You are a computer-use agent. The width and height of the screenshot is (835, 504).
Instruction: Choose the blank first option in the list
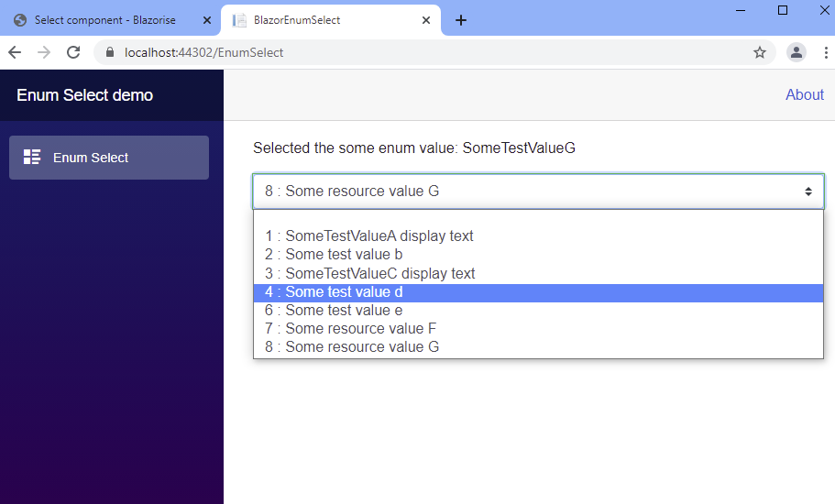[538, 220]
